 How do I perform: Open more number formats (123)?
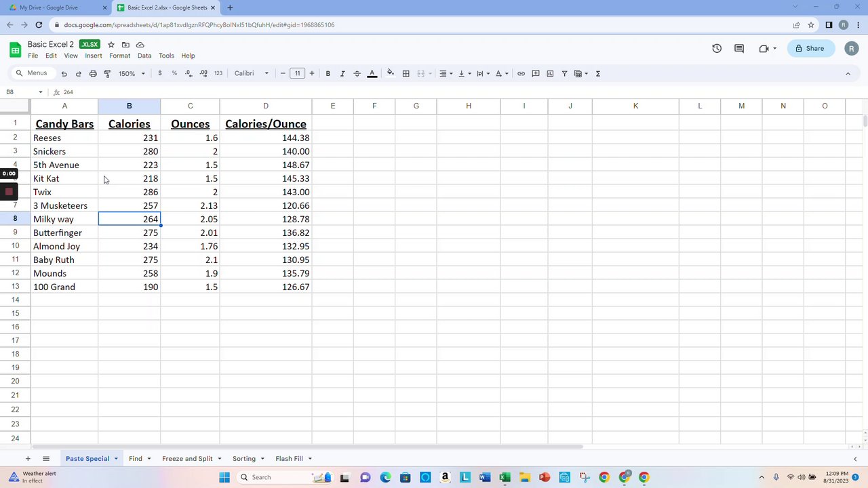[x=218, y=73]
